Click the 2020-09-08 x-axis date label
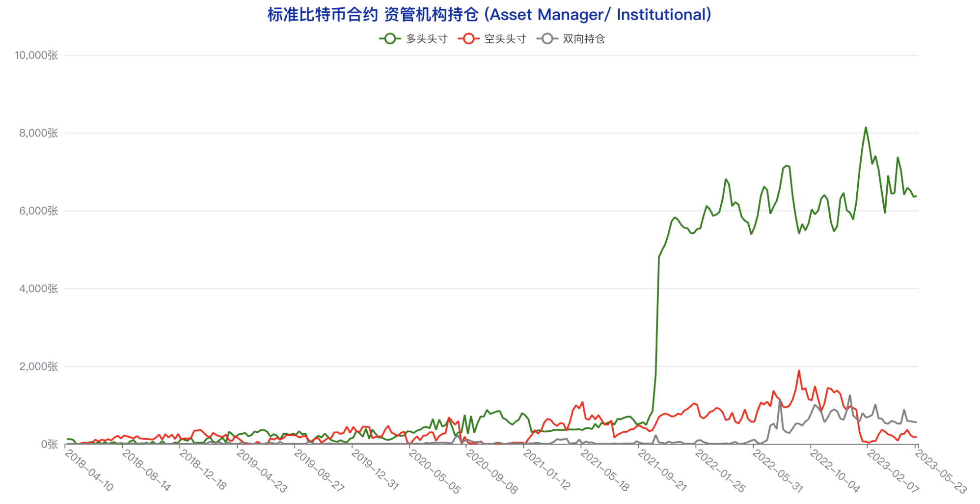980x504 pixels. (491, 472)
